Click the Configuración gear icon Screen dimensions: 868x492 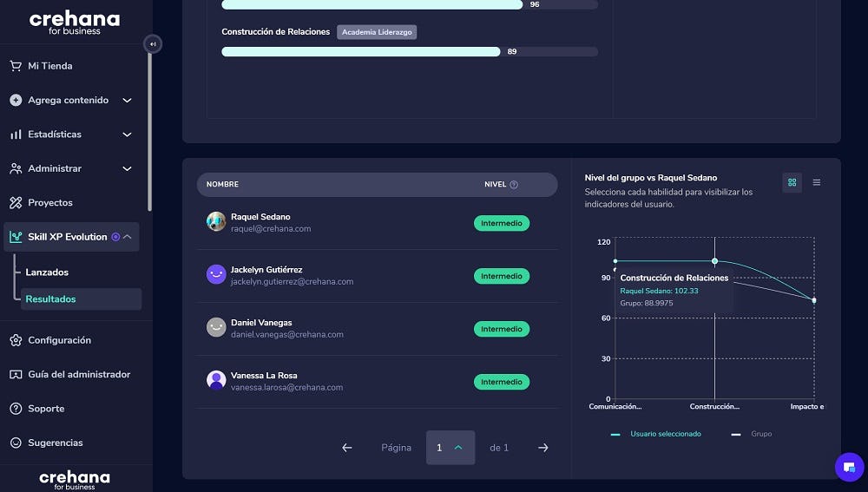point(16,340)
